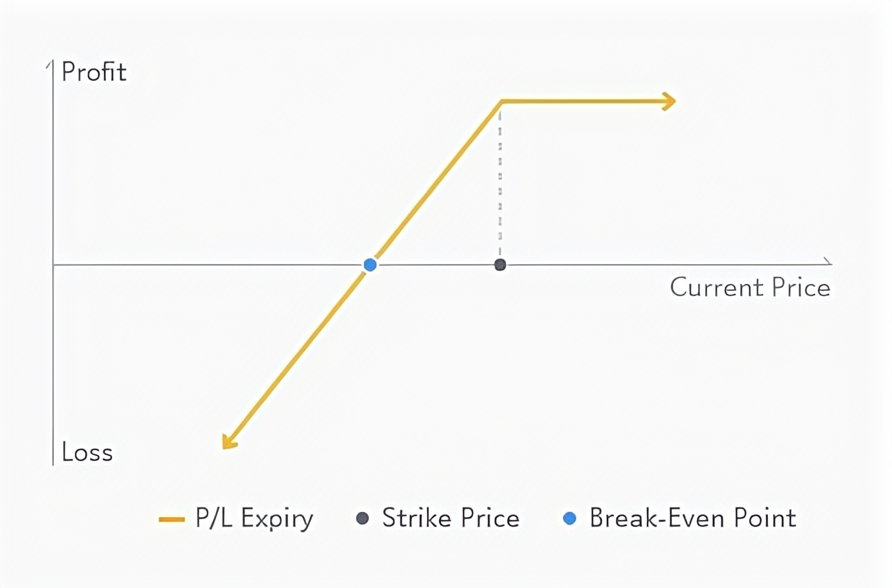The image size is (892, 588).
Task: Click the blue break-even dot on the axis
Action: coord(371,265)
